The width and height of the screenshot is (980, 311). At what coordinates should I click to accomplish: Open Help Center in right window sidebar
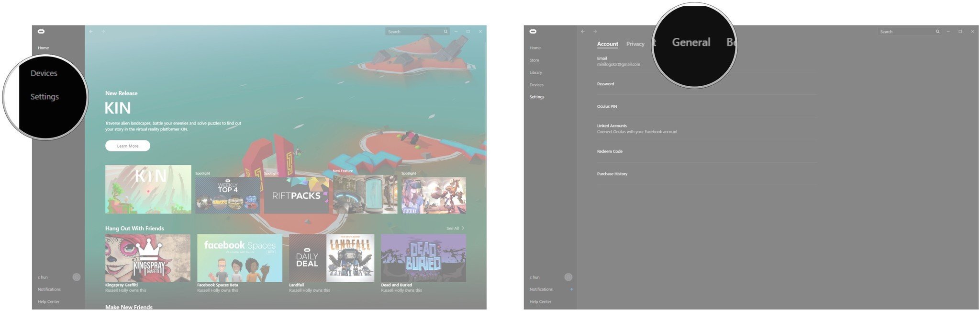pos(540,302)
